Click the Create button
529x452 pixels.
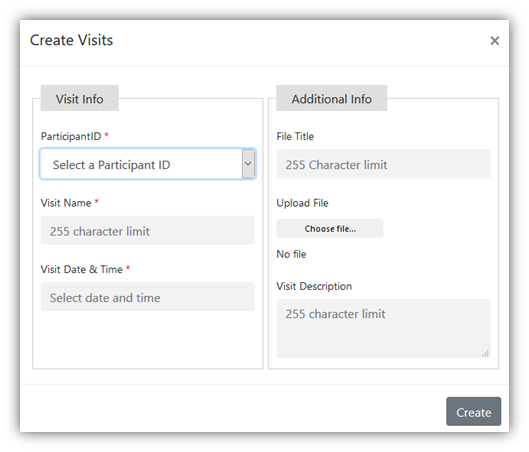point(473,412)
